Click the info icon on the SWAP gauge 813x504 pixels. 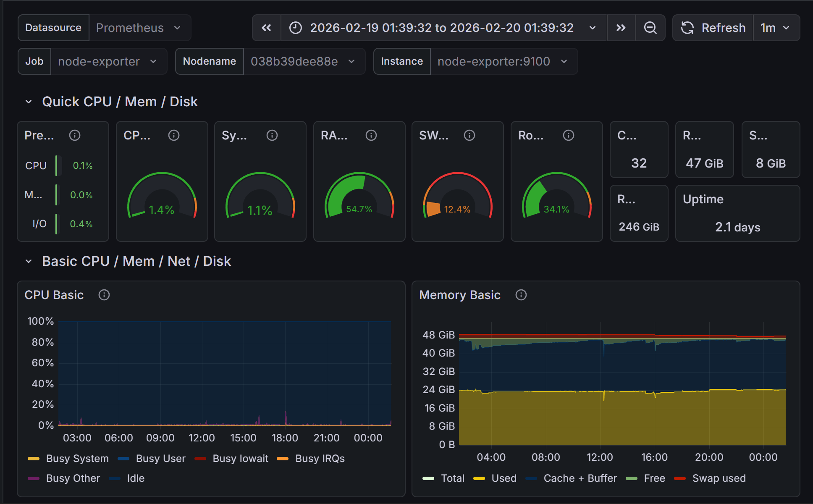point(469,135)
